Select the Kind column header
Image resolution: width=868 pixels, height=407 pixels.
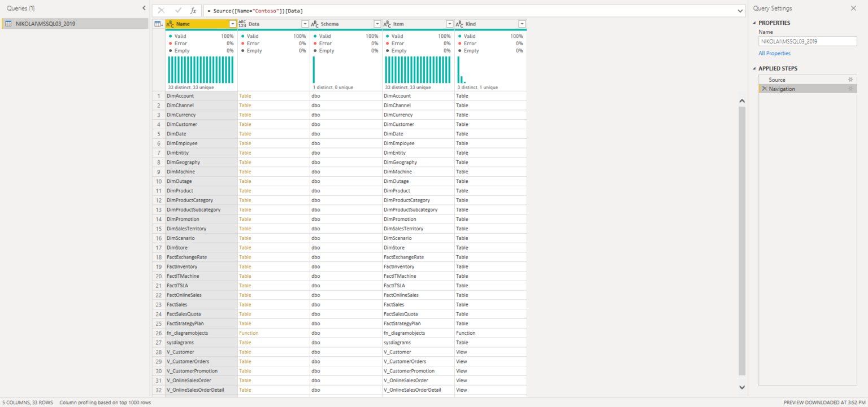491,24
